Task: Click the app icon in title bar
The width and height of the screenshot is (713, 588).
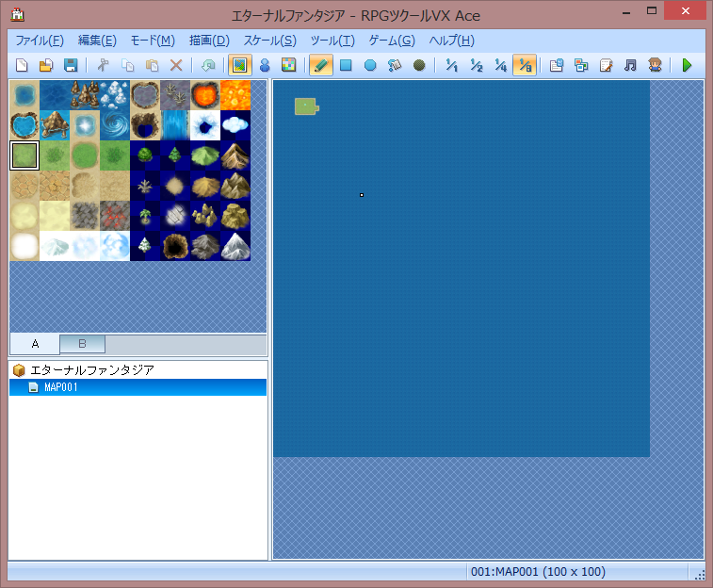Action: [18, 15]
